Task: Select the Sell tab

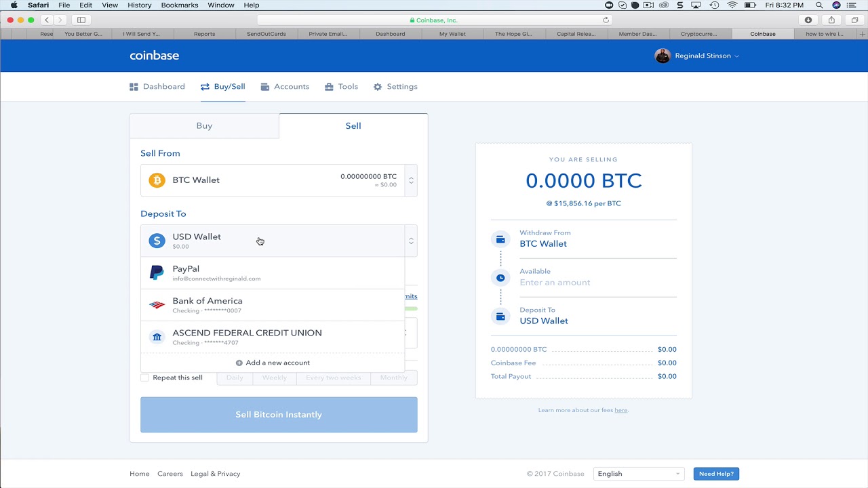Action: click(353, 126)
